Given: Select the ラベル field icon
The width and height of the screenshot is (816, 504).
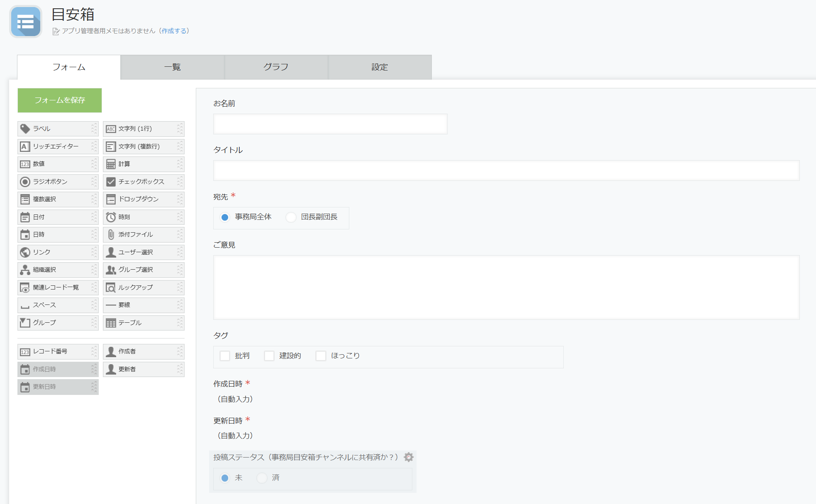Looking at the screenshot, I should (x=25, y=129).
